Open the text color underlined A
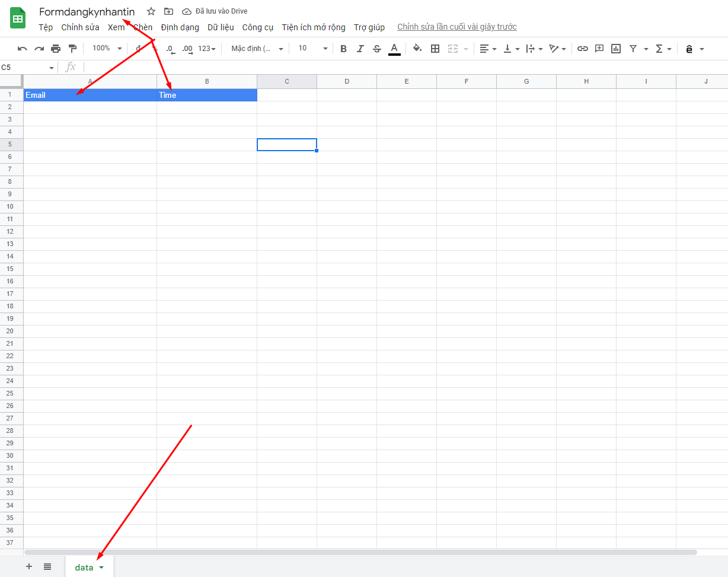728x577 pixels. tap(394, 49)
